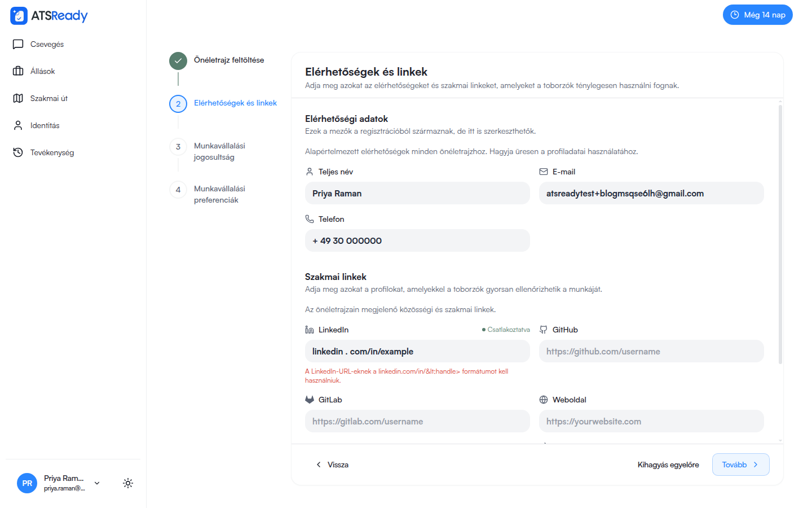Click the Teljes név input field
The image size is (812, 508).
point(417,193)
